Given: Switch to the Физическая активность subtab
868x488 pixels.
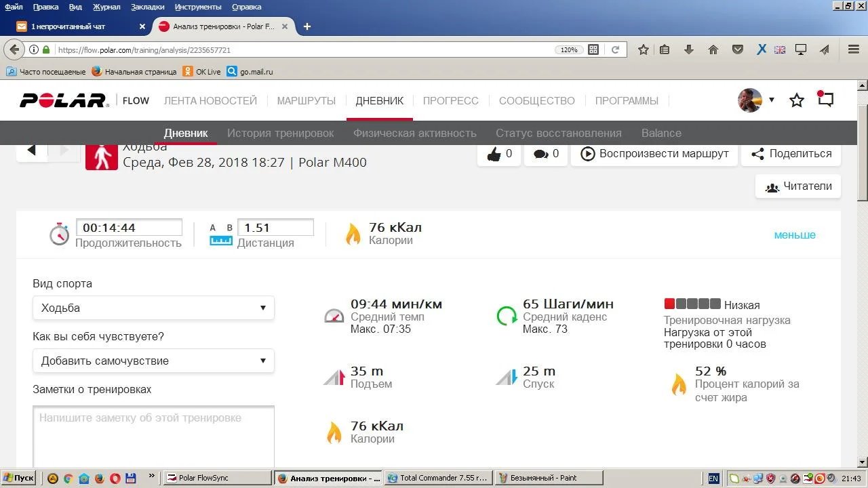Looking at the screenshot, I should tap(415, 133).
